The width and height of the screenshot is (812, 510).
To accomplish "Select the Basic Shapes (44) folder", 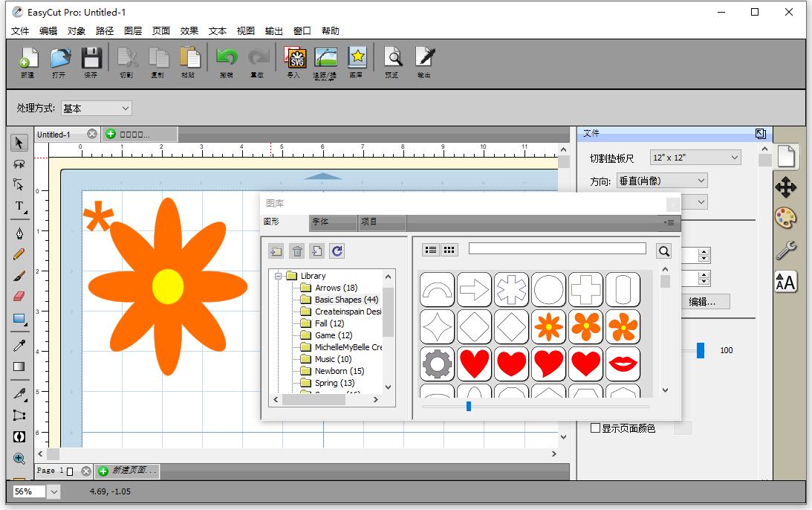I will pyautogui.click(x=346, y=300).
